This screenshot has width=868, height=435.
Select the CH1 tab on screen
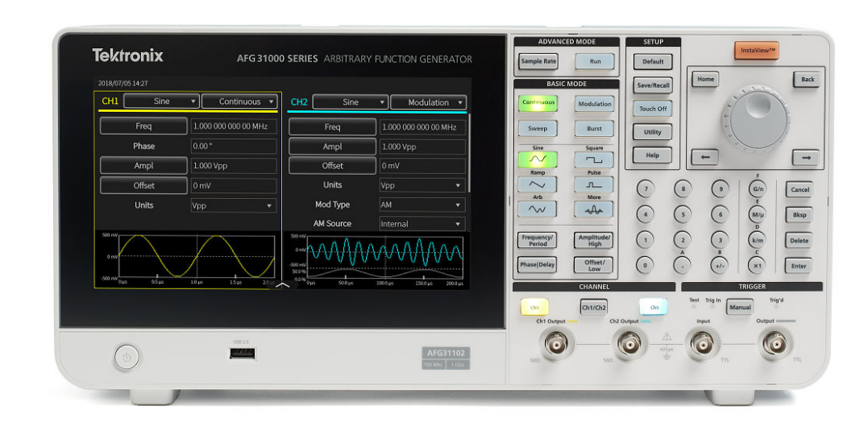click(110, 101)
